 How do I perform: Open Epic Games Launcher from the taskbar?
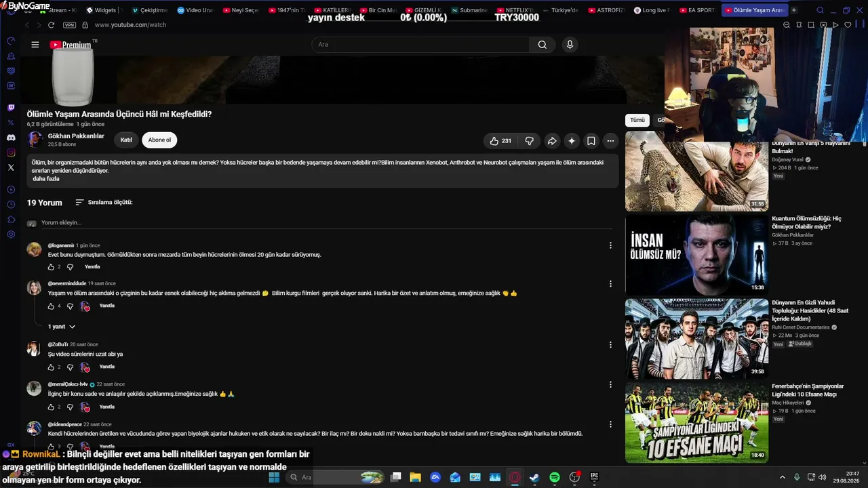[x=595, y=477]
